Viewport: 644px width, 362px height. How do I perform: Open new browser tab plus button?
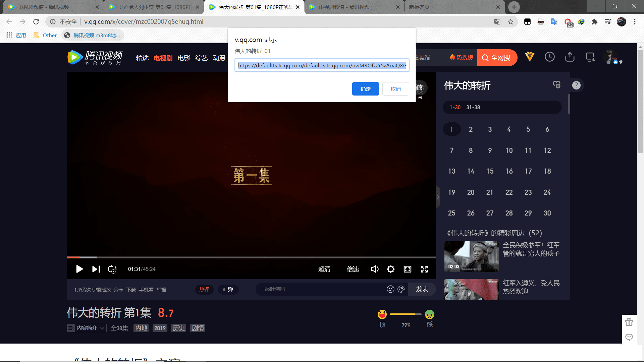514,7
